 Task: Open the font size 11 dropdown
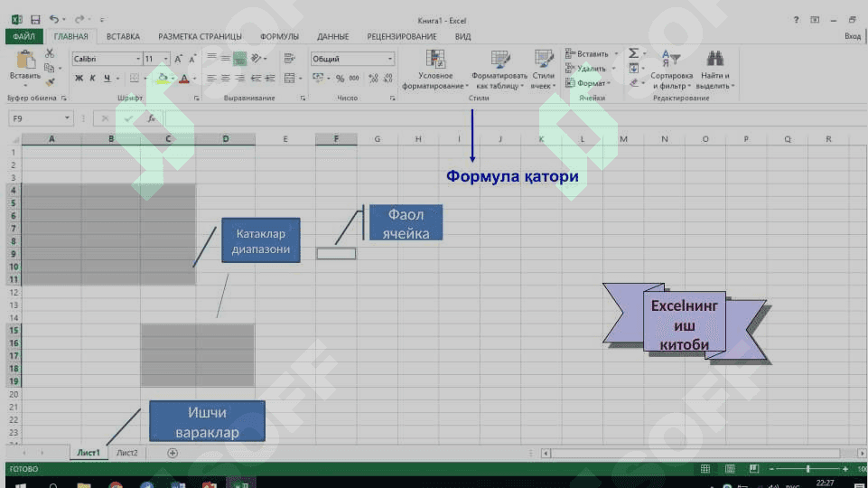coord(165,59)
